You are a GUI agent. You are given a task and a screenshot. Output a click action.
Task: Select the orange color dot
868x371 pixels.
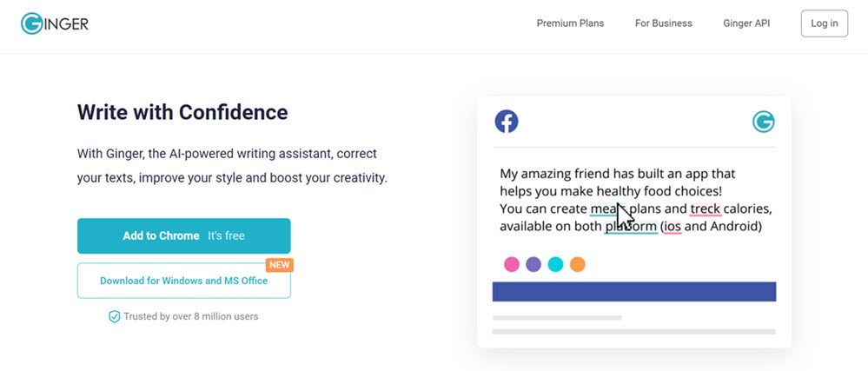[578, 264]
